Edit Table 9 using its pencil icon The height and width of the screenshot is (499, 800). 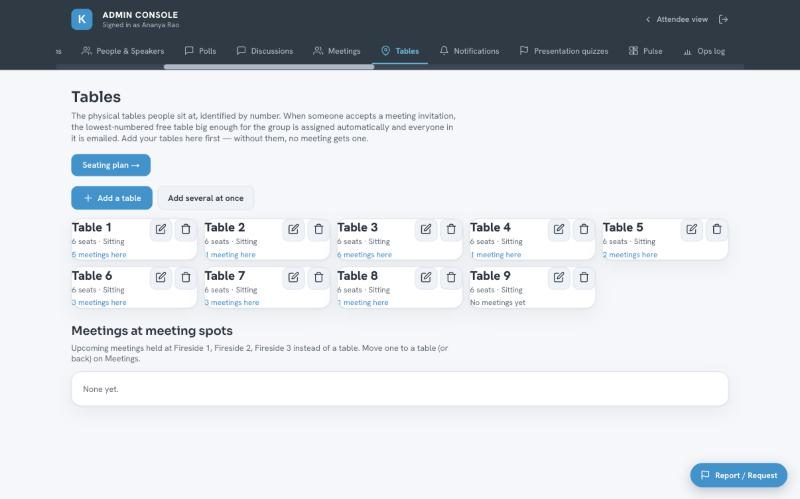point(559,277)
